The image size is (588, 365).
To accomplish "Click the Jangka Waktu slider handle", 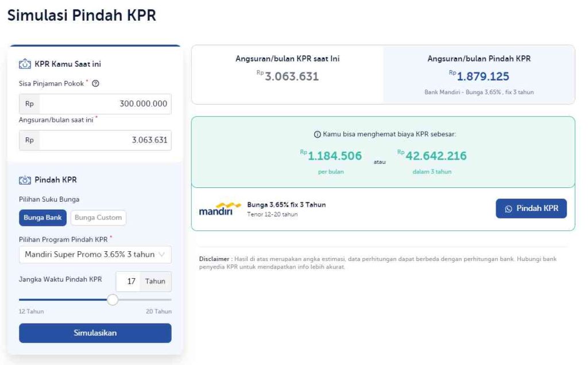I will pyautogui.click(x=113, y=299).
